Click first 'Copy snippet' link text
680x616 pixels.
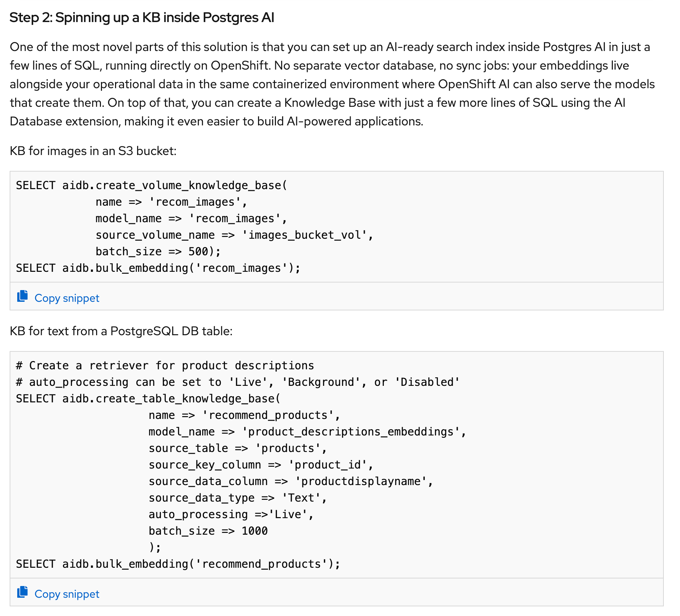pyautogui.click(x=67, y=298)
